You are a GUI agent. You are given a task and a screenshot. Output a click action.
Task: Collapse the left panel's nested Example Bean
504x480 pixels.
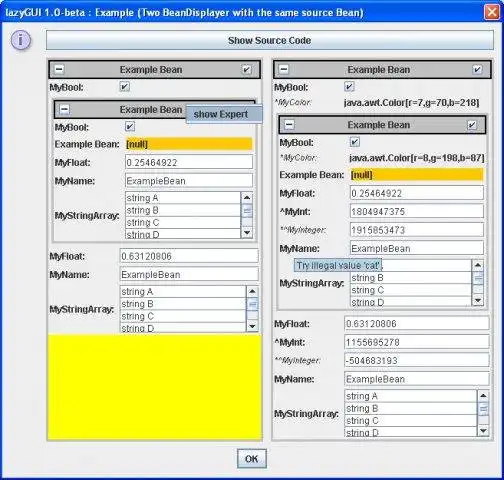64,109
